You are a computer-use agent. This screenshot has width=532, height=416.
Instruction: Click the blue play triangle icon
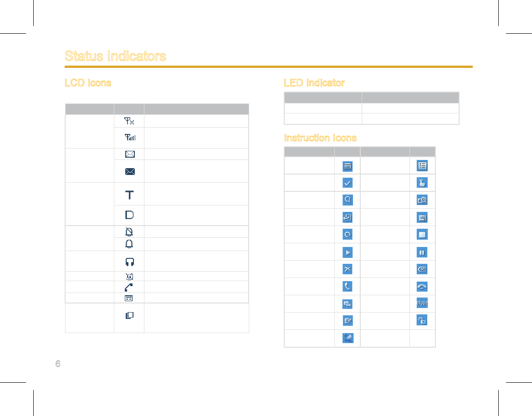click(348, 252)
